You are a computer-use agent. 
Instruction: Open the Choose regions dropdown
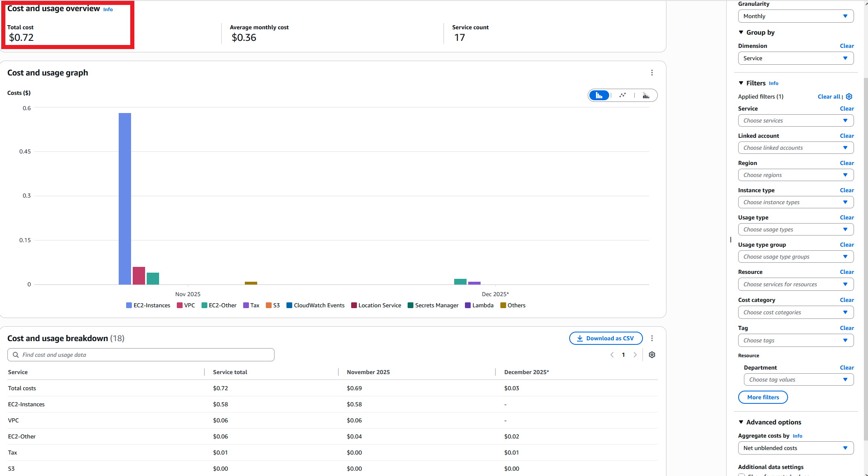[795, 175]
